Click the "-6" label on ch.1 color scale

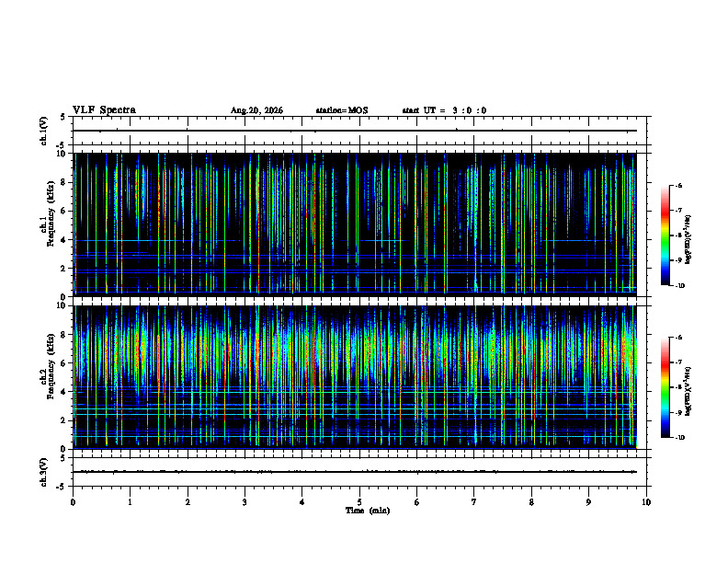click(678, 185)
